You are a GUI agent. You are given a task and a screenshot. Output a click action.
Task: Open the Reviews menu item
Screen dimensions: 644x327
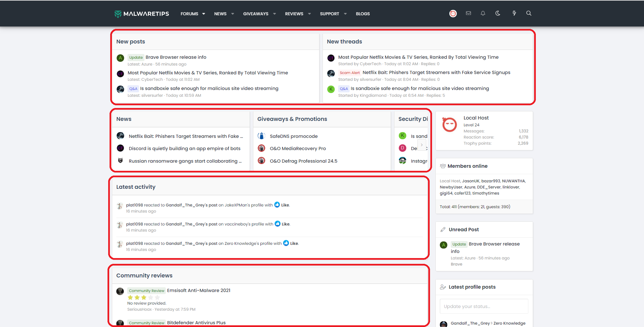coord(294,14)
